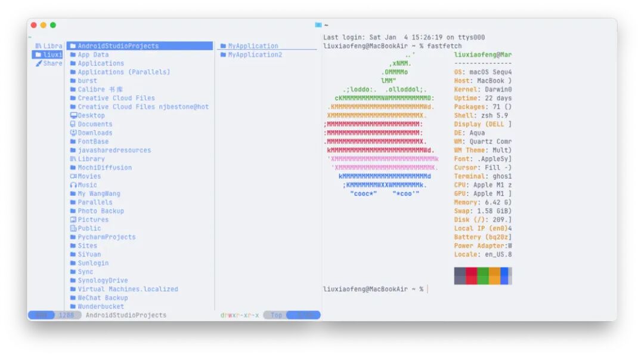This screenshot has height=357, width=644.
Task: Click the image icon beside Pictures
Action: click(x=73, y=220)
